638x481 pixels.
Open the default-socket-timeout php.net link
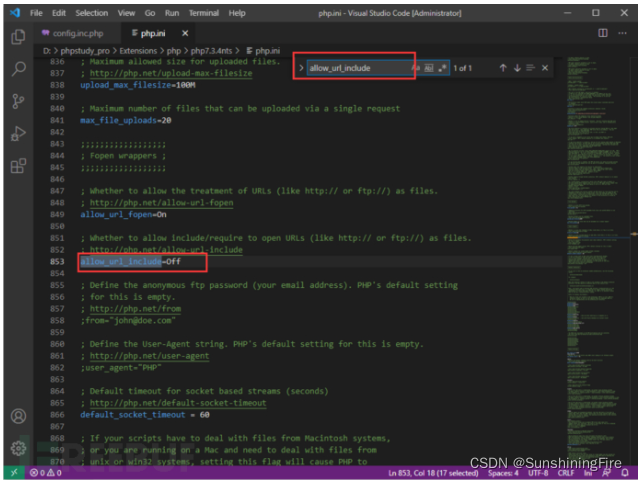coord(178,403)
